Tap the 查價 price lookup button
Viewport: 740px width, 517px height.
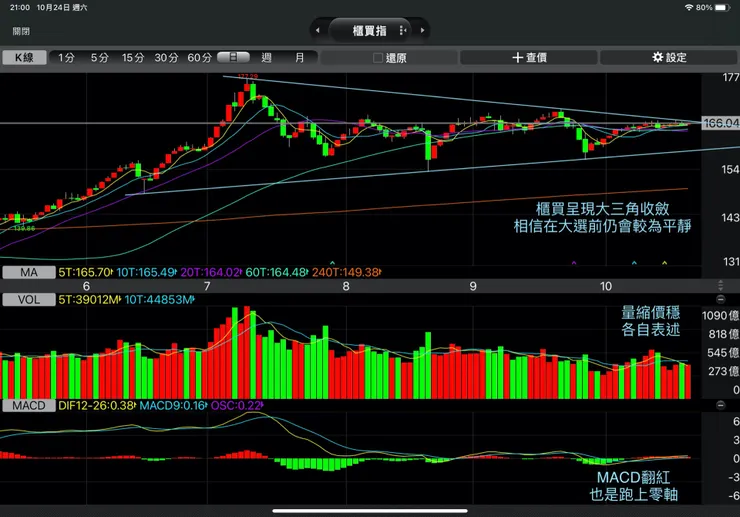coord(529,58)
